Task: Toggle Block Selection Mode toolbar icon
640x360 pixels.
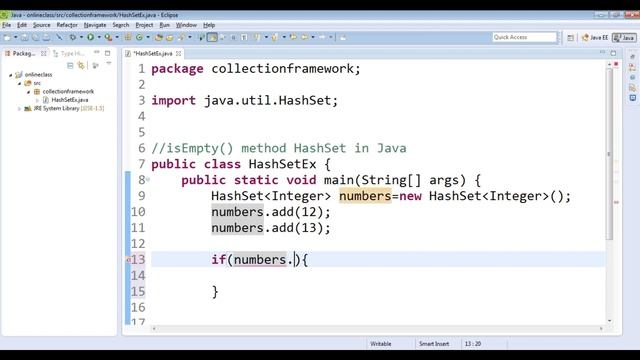Action: (x=233, y=37)
